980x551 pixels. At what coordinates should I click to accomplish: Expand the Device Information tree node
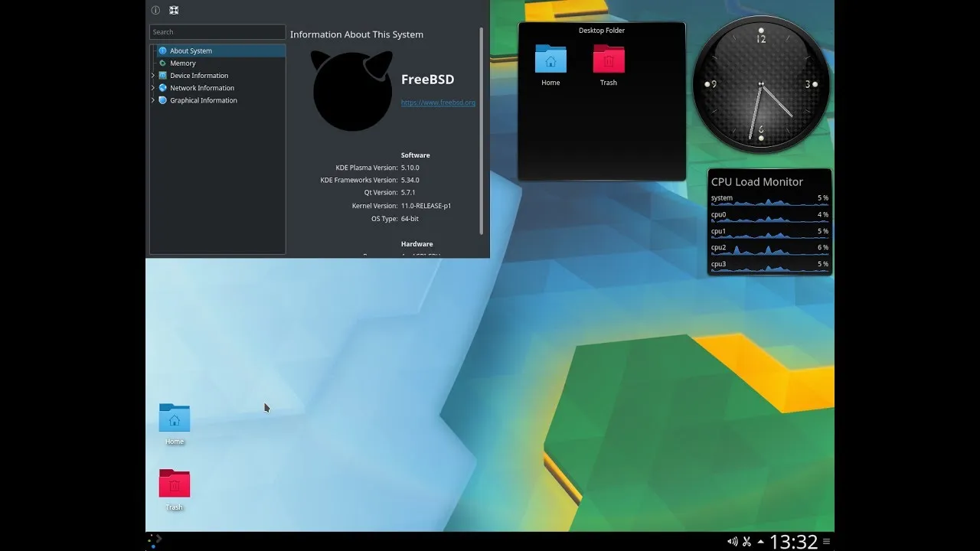tap(153, 76)
